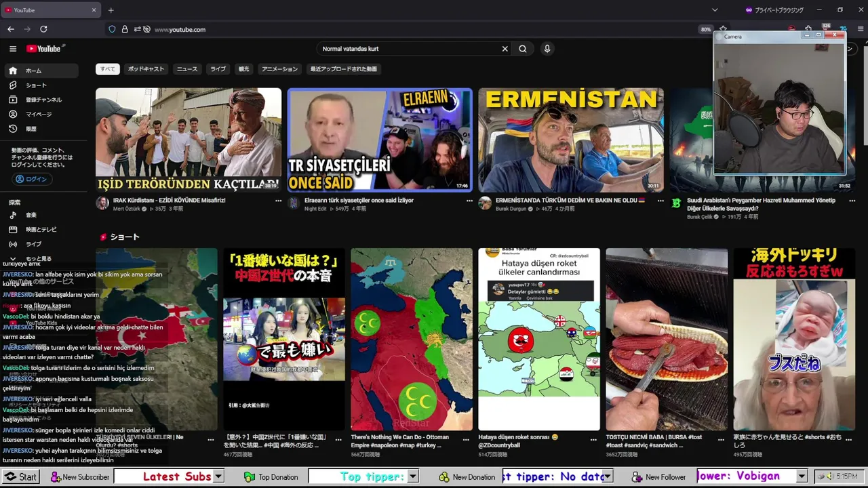868x488 pixels.
Task: Click the Start button in bottom bar
Action: click(21, 476)
